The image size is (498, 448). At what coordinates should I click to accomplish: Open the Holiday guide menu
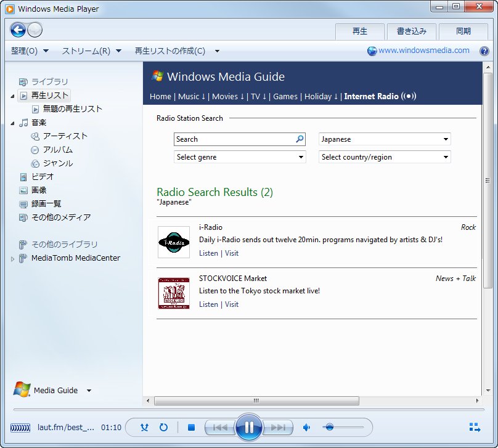[321, 97]
